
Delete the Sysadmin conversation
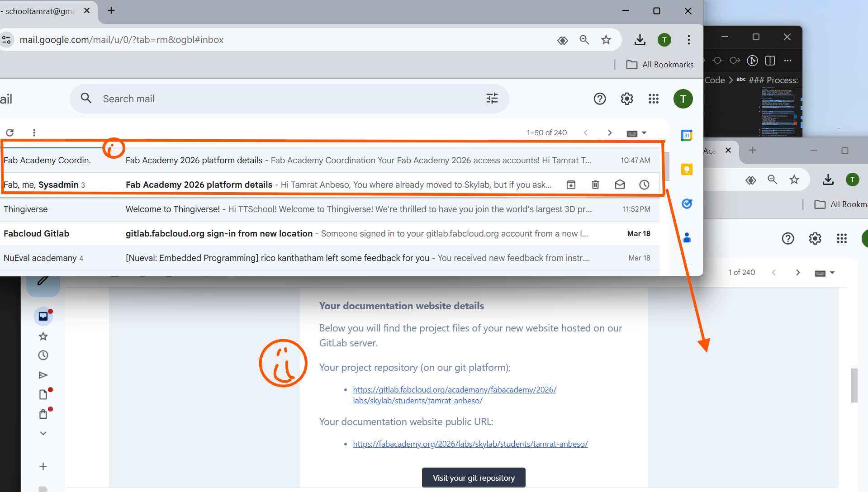pos(595,184)
